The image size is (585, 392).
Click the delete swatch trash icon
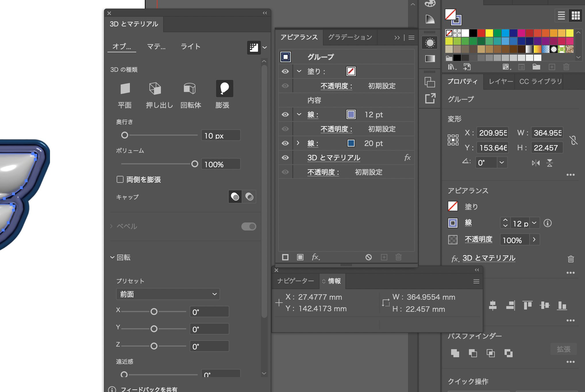(x=566, y=67)
